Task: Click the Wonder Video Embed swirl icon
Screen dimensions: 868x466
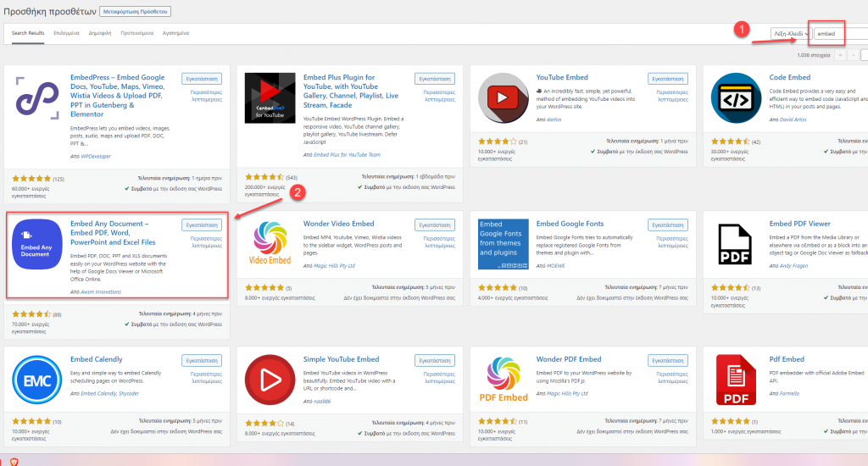Action: [270, 243]
